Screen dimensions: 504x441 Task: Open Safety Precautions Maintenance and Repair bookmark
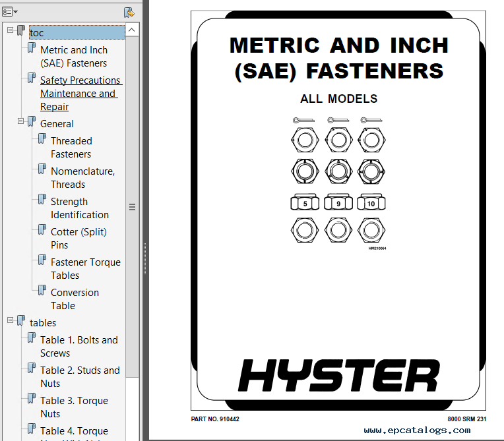[x=81, y=93]
